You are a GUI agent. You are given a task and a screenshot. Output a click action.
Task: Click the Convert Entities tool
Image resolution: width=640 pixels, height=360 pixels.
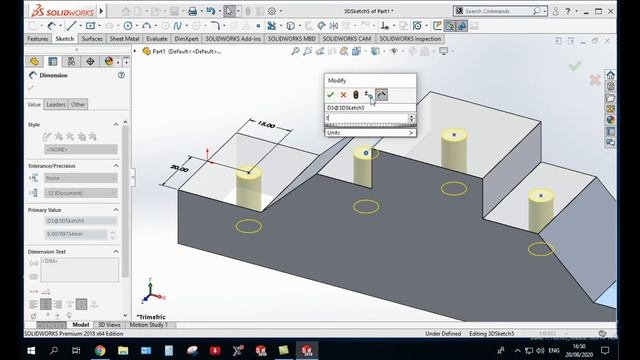pyautogui.click(x=291, y=26)
